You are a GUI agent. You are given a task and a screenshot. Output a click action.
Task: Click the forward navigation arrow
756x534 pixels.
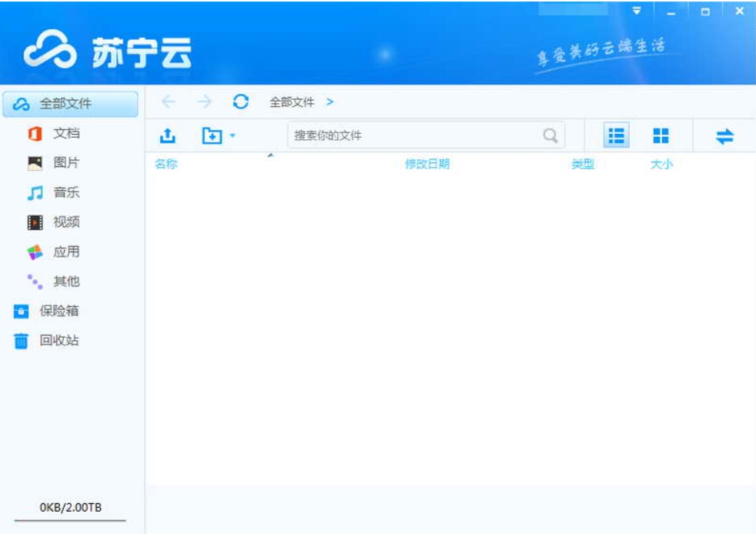click(205, 102)
